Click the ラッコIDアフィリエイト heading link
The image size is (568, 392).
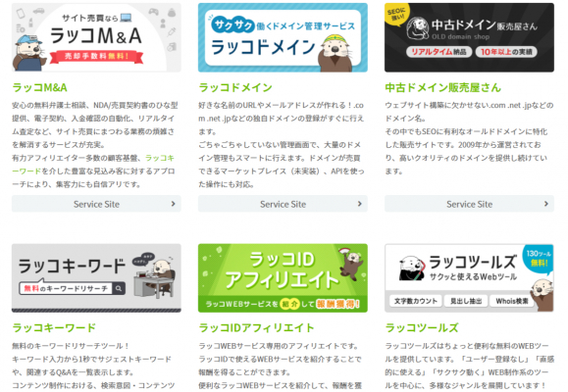pyautogui.click(x=256, y=328)
